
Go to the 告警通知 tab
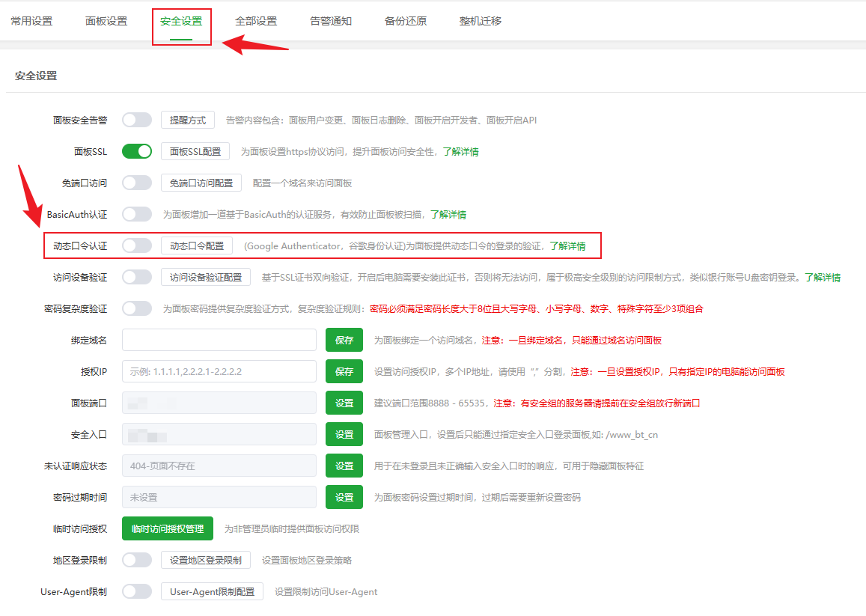pos(331,21)
